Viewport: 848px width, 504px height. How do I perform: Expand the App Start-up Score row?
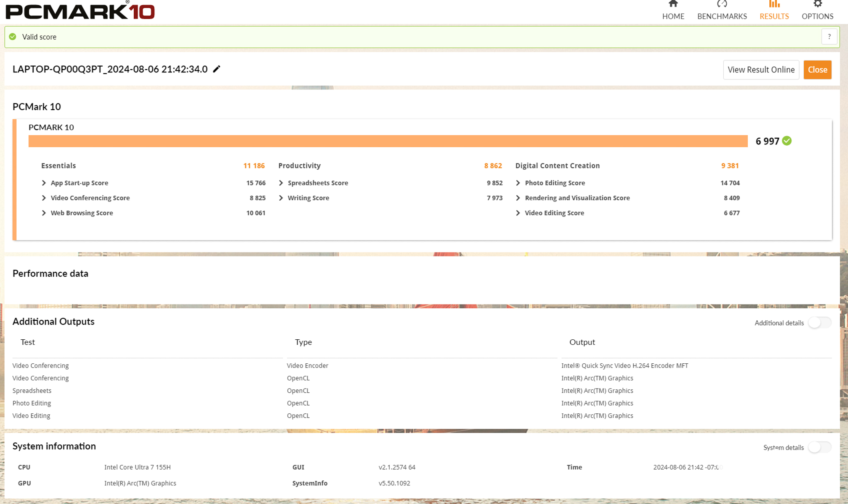tap(43, 183)
